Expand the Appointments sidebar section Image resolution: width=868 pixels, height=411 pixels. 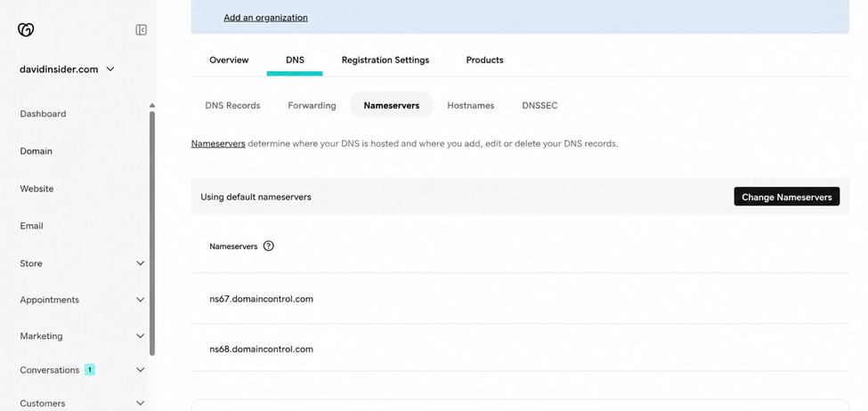coord(141,300)
